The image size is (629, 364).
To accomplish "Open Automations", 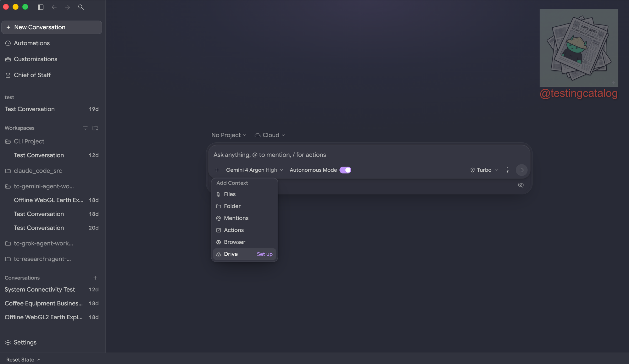I will click(x=52, y=43).
